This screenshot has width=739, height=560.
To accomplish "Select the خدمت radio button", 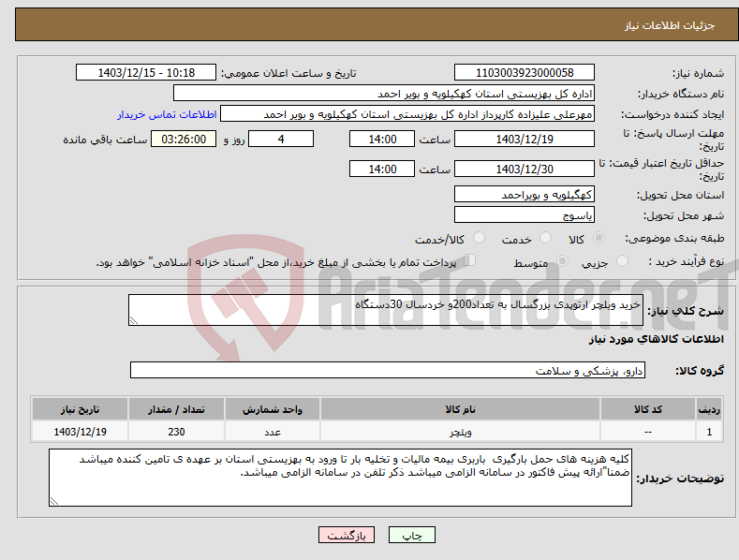I will pyautogui.click(x=545, y=238).
